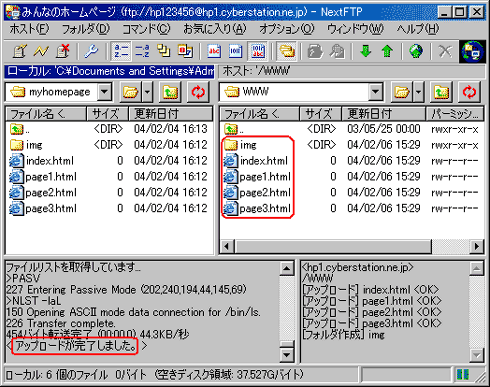Open the ヘルプ(H) menu
Screen dimensions: 490x387
418,29
